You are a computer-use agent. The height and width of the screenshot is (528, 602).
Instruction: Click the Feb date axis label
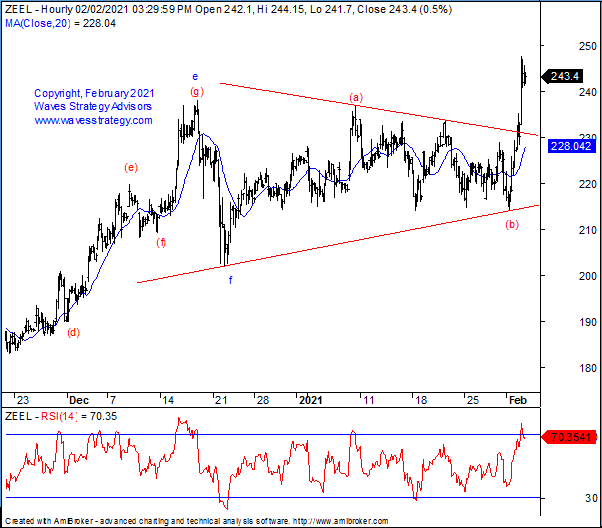pyautogui.click(x=518, y=401)
